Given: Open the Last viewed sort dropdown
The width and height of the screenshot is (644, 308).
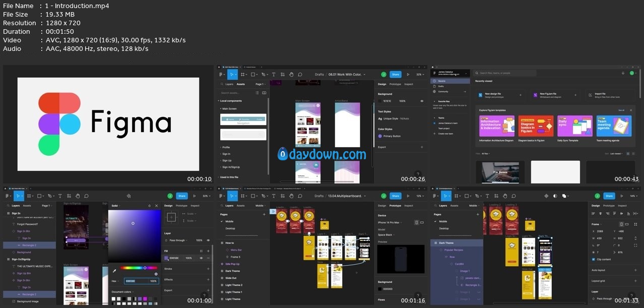Looking at the screenshot, I should [616, 153].
